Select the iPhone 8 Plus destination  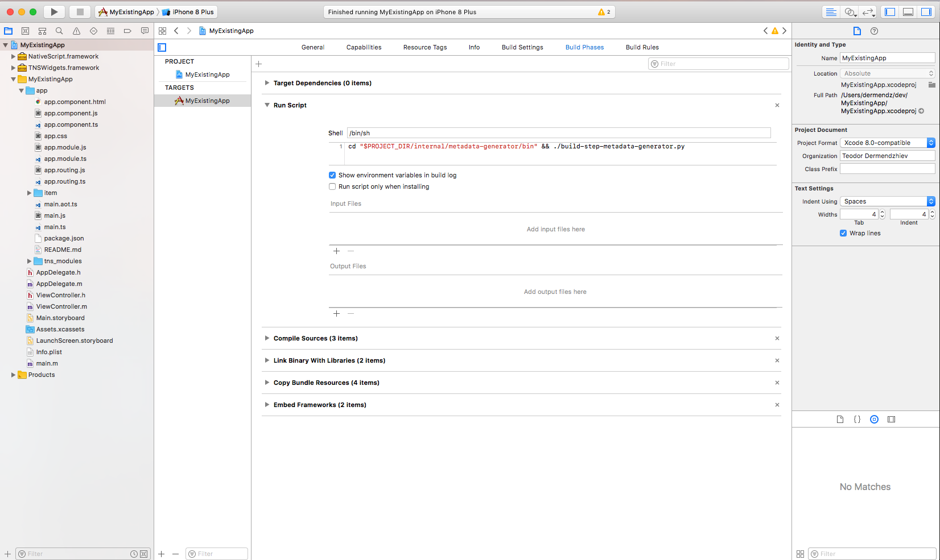(188, 12)
